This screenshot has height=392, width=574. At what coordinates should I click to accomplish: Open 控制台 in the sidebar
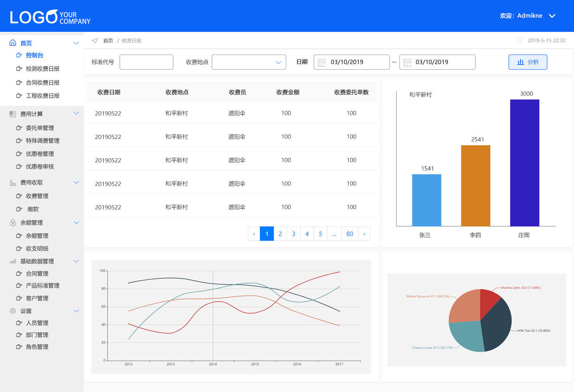coord(34,55)
